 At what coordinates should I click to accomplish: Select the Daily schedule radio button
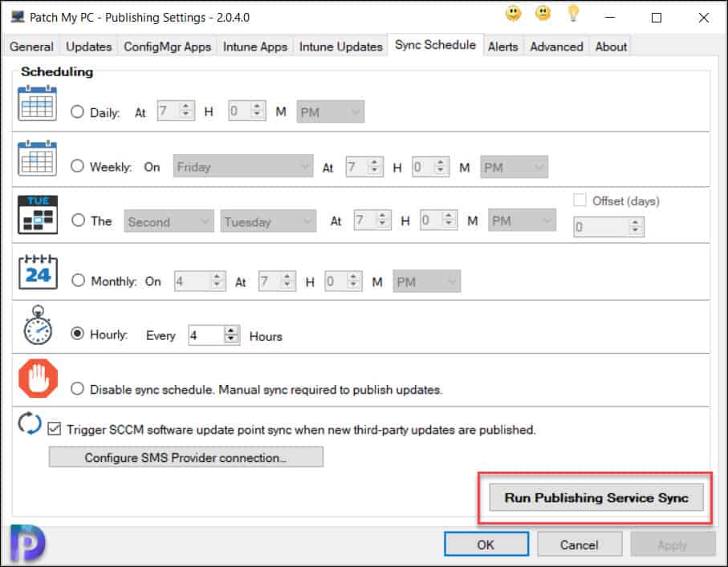coord(77,111)
